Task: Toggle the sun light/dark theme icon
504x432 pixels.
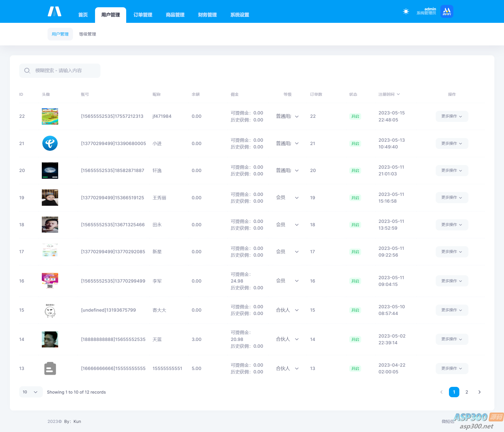Action: [x=406, y=11]
